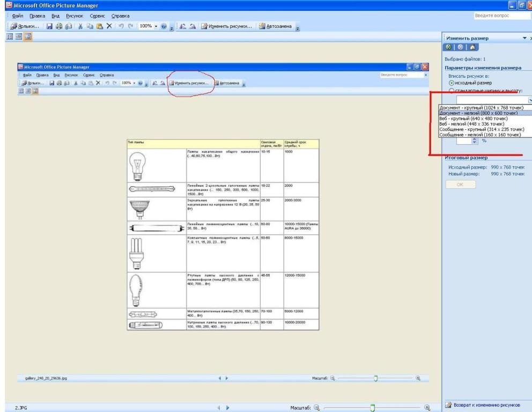Screen dimensions: 532x412
Task: Switch to thumbnail view
Action: coord(10,36)
